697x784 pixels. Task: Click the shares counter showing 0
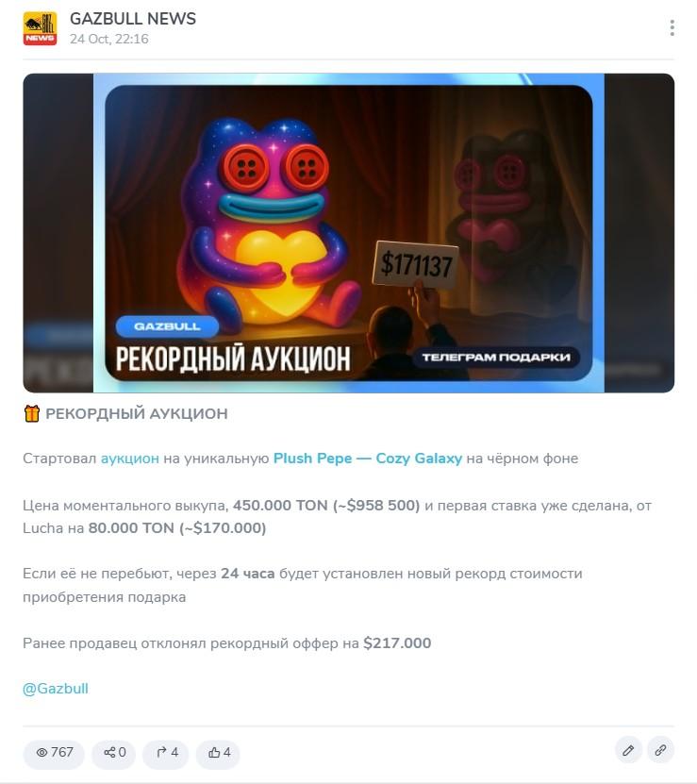click(114, 753)
